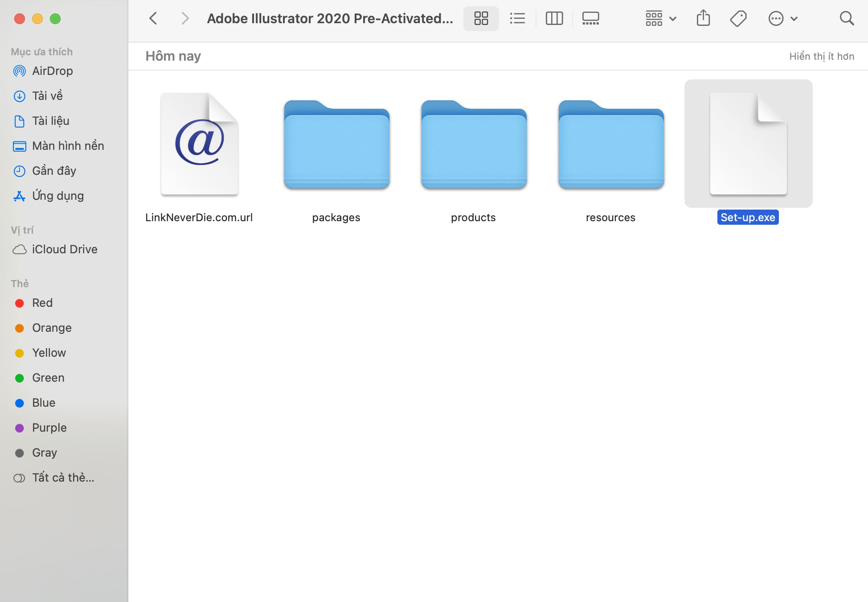Select the products folder icon
This screenshot has height=602, width=868.
474,144
